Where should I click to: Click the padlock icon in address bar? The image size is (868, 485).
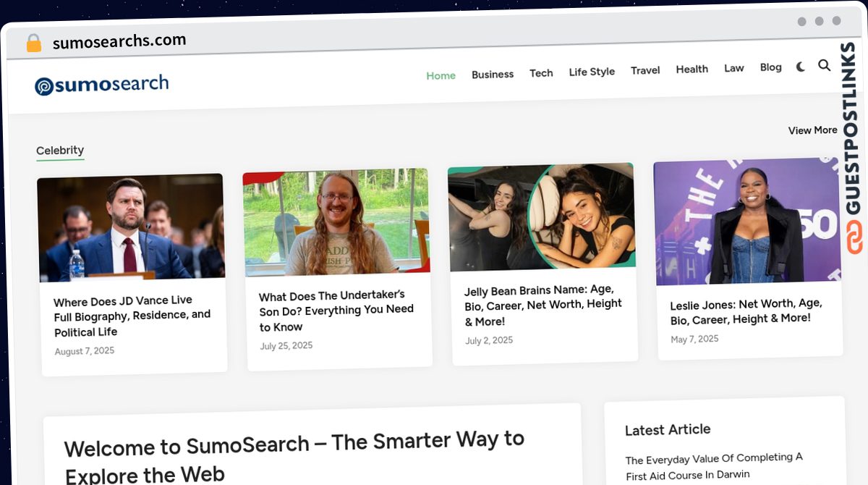34,43
